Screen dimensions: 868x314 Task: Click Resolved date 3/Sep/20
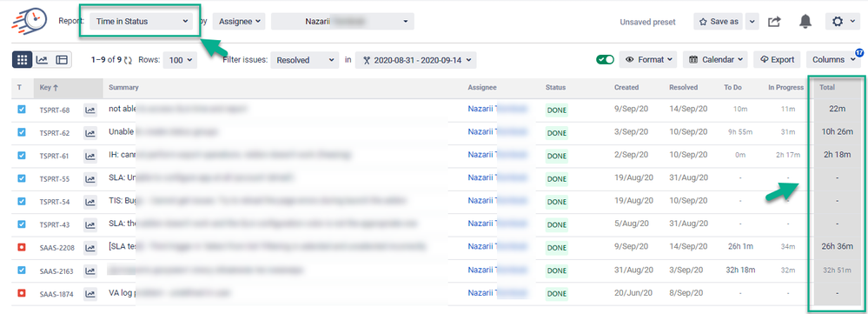click(x=686, y=270)
